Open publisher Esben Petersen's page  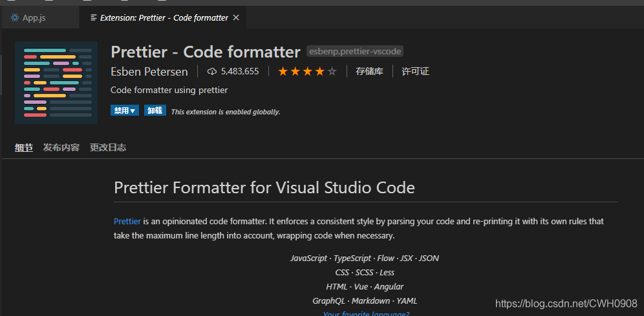click(x=149, y=72)
